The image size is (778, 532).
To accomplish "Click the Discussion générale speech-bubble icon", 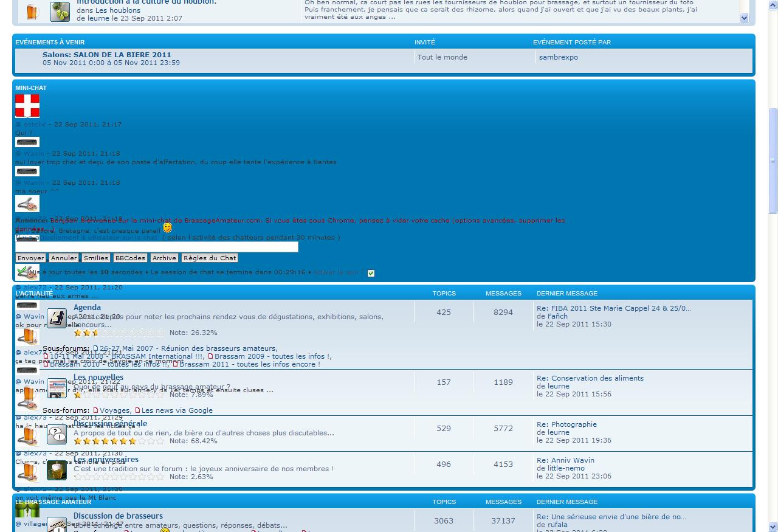I will point(57,434).
